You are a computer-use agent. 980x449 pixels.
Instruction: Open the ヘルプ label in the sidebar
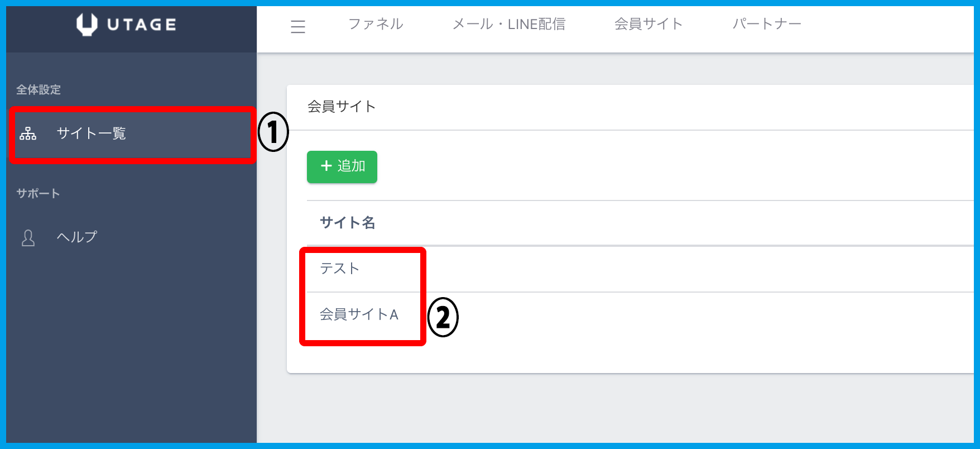[x=77, y=237]
